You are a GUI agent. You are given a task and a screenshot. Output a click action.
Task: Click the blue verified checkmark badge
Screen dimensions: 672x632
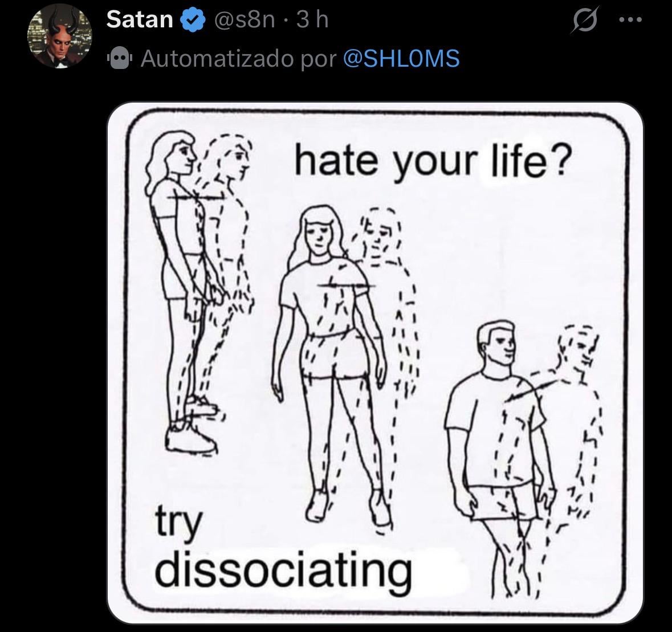[193, 20]
